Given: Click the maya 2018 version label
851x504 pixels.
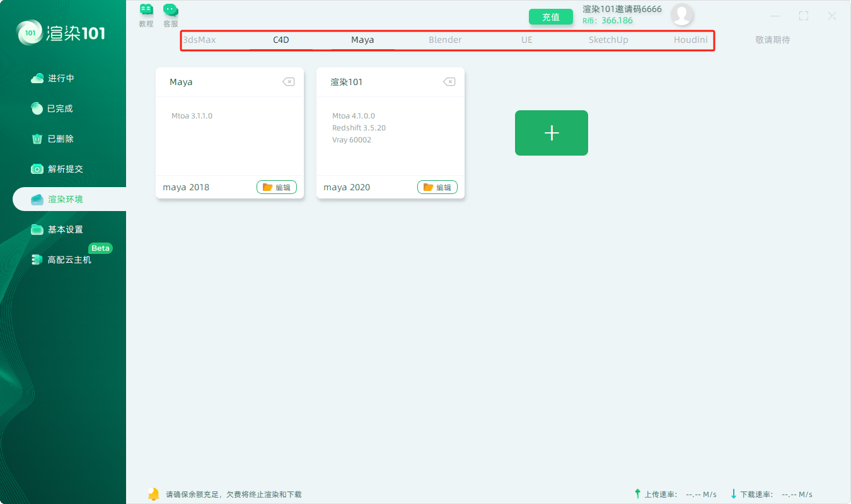Looking at the screenshot, I should coord(186,187).
